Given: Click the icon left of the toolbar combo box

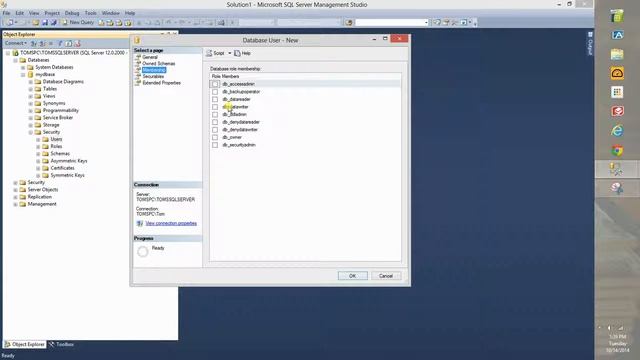Looking at the screenshot, I should (x=349, y=22).
